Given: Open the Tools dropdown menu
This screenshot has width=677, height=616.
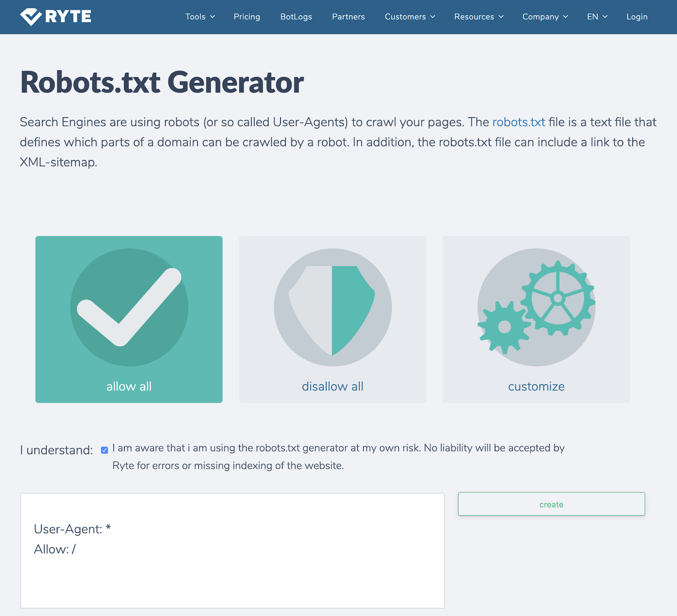Looking at the screenshot, I should [200, 17].
